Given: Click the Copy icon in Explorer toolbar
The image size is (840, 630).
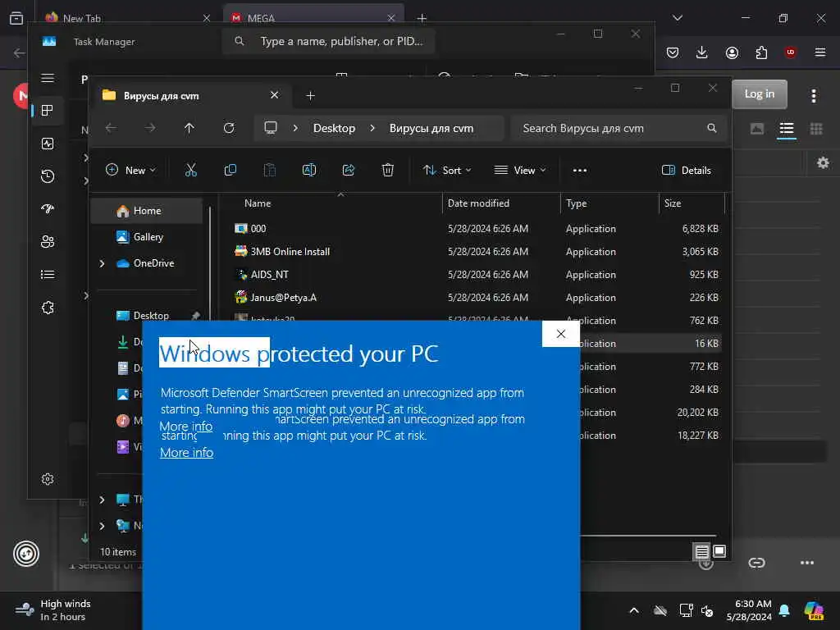Looking at the screenshot, I should point(231,171).
